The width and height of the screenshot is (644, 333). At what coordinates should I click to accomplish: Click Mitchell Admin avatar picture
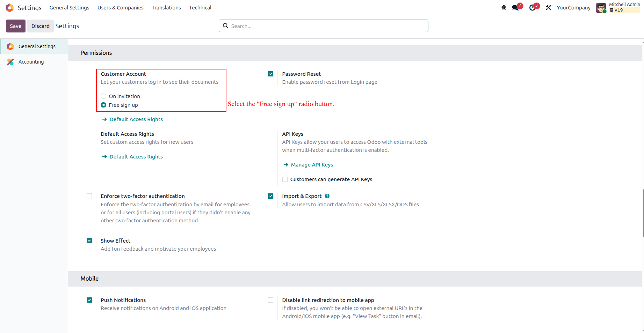coord(601,8)
